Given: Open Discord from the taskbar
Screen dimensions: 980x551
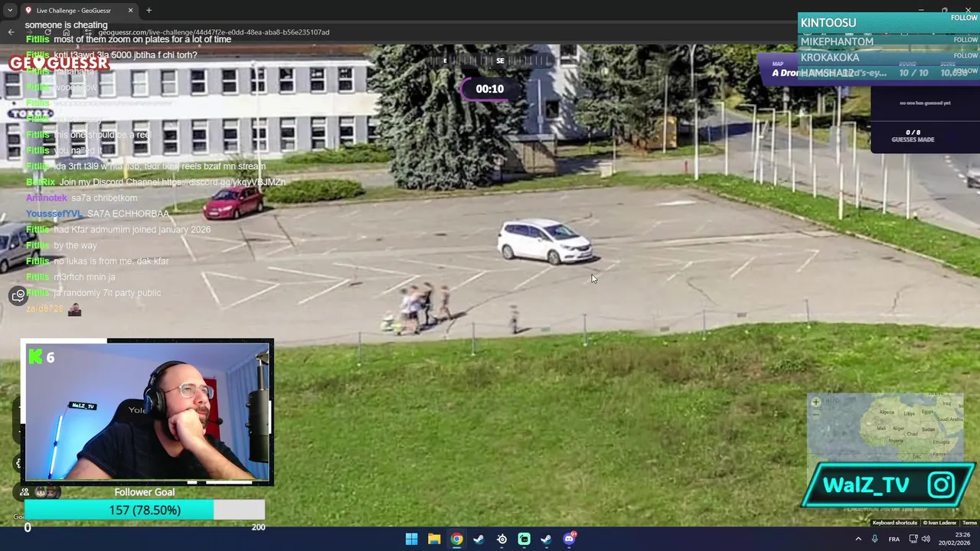Looking at the screenshot, I should 569,539.
